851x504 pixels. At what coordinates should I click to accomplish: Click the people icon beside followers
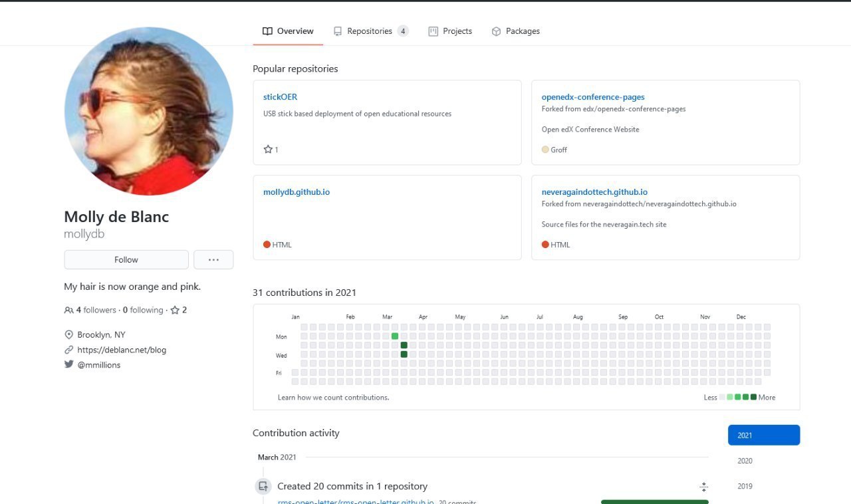tap(69, 310)
